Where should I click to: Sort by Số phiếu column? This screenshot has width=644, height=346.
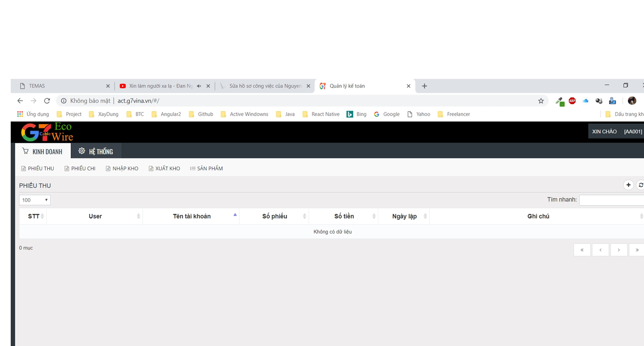[x=275, y=216]
